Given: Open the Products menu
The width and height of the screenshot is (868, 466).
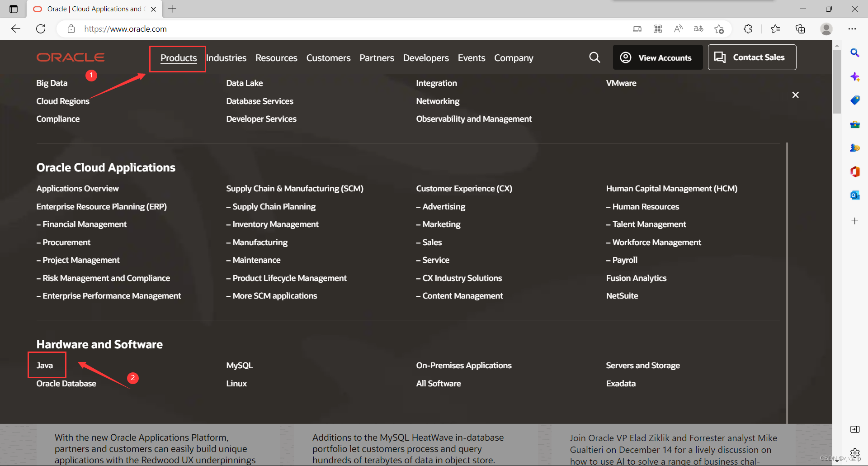Looking at the screenshot, I should [x=179, y=58].
